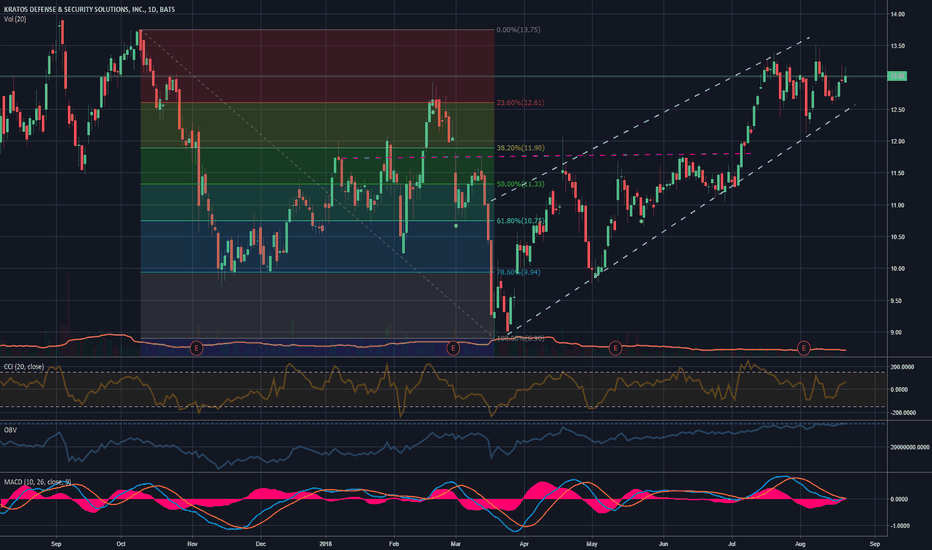Image resolution: width=932 pixels, height=550 pixels.
Task: Click the 38.20%(11.90) Fibonacci level label
Action: (520, 148)
